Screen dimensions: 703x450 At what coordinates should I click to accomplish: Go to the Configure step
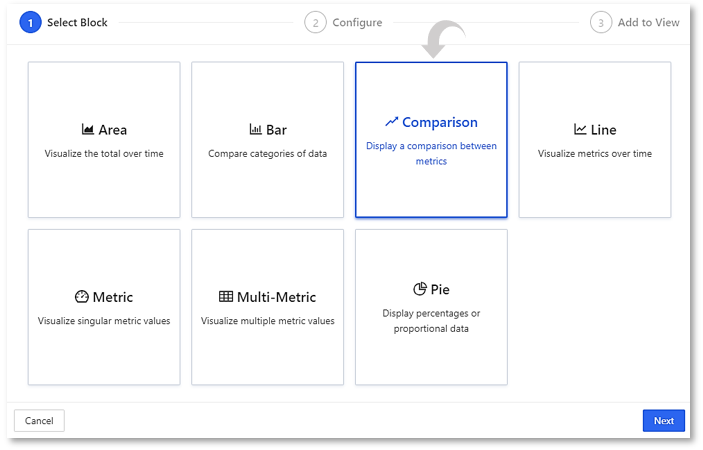(357, 22)
